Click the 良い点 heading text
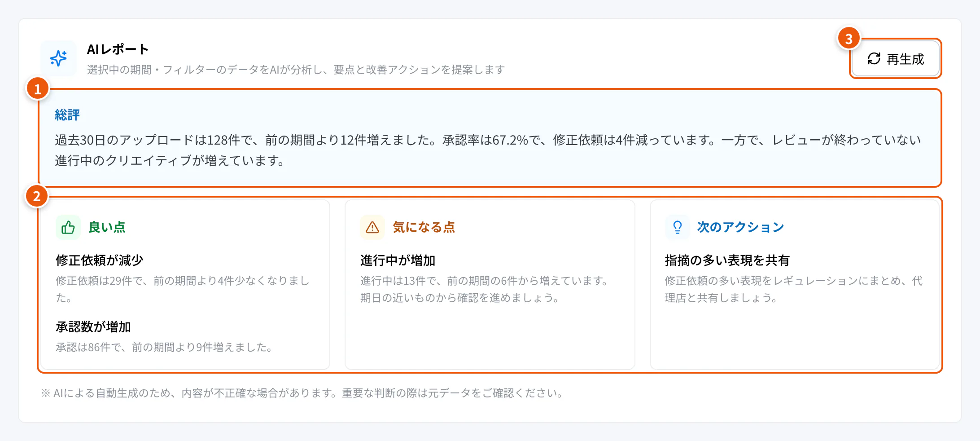980x441 pixels. pyautogui.click(x=107, y=227)
